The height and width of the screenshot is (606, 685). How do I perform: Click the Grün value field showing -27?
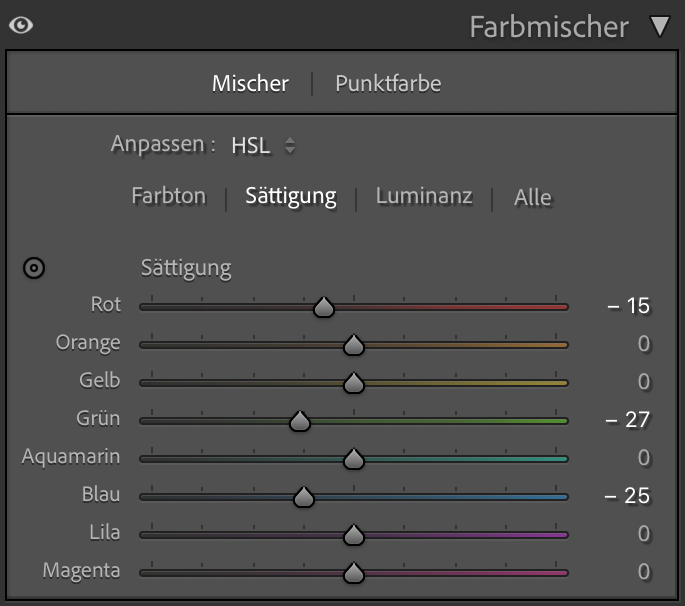click(628, 420)
